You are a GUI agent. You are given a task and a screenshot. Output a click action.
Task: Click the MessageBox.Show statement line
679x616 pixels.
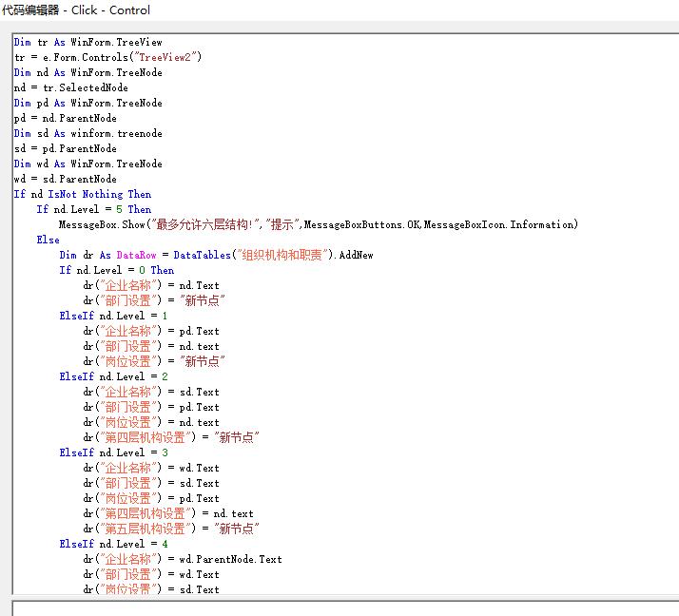[x=319, y=224]
